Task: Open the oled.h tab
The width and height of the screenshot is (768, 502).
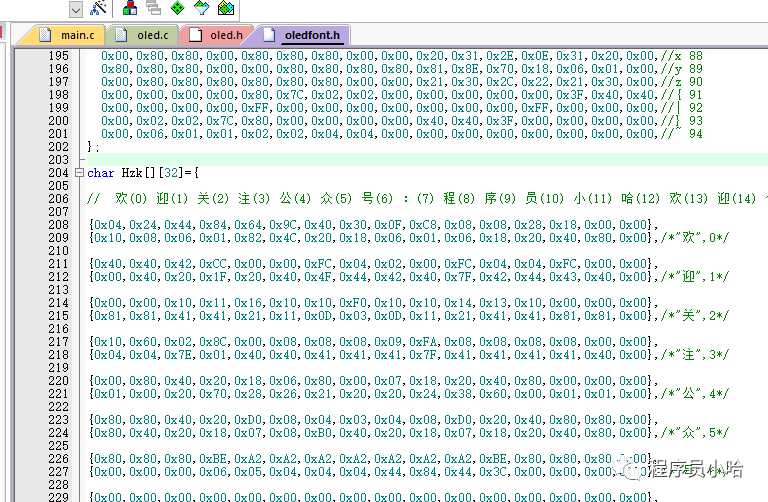Action: (x=219, y=36)
